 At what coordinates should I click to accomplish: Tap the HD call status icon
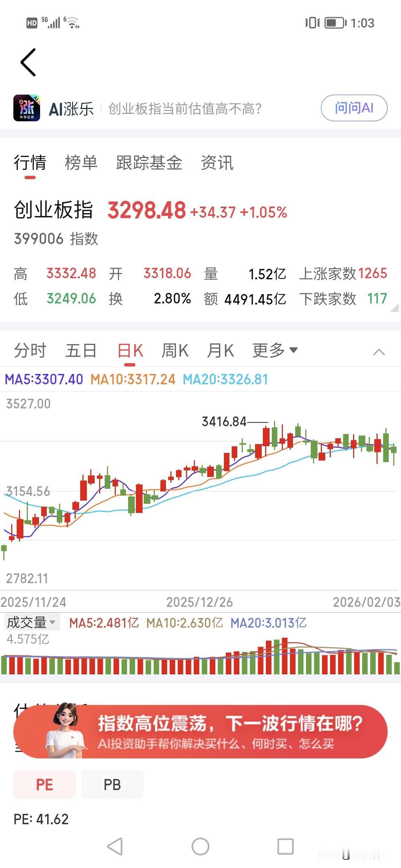click(32, 23)
